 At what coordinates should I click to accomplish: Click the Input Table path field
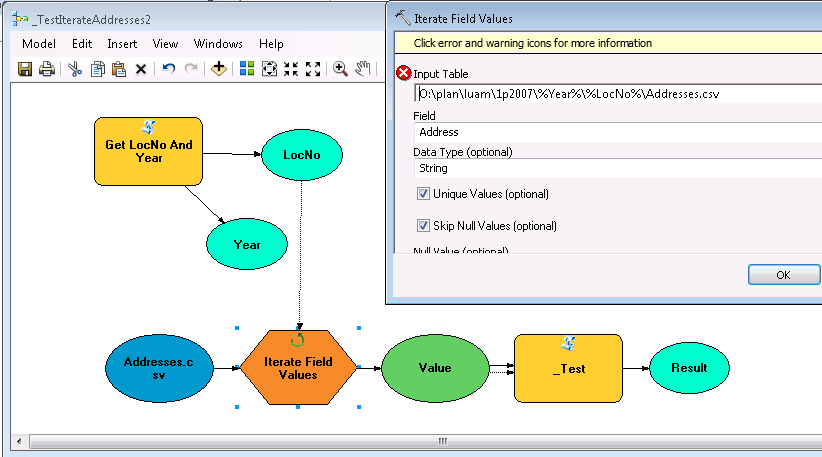[618, 94]
